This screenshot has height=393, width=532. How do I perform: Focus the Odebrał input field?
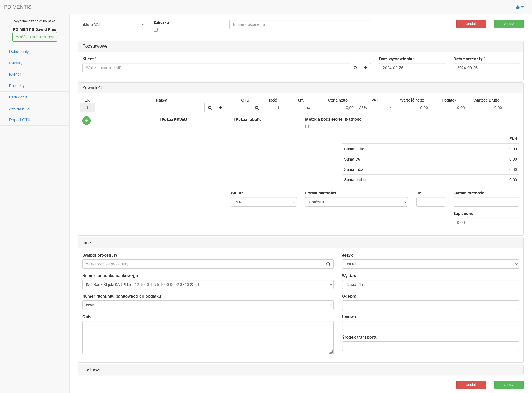[x=430, y=305]
